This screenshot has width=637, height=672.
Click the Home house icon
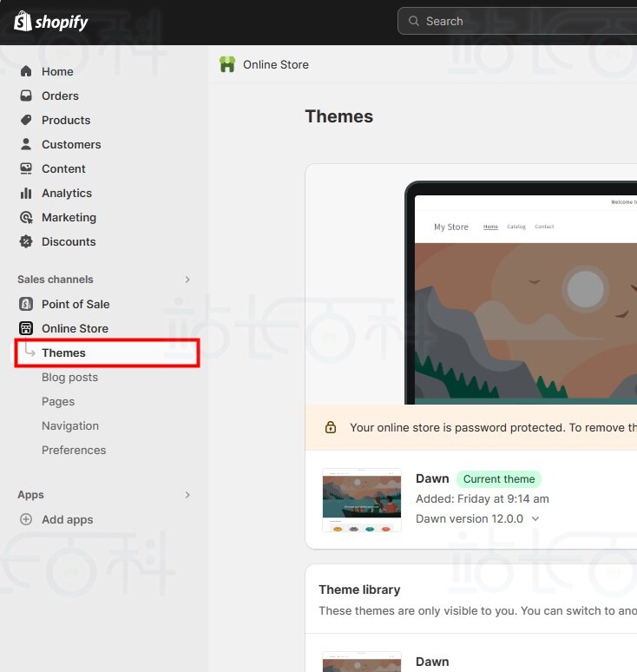(26, 71)
